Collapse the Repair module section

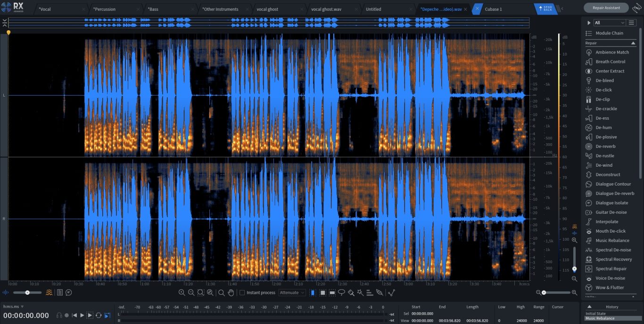click(x=633, y=43)
